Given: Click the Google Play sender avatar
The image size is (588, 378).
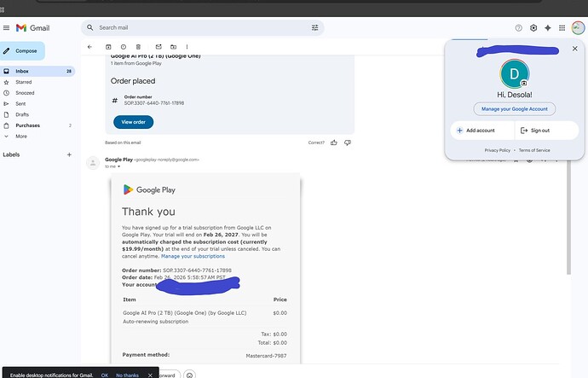Looking at the screenshot, I should pyautogui.click(x=93, y=163).
